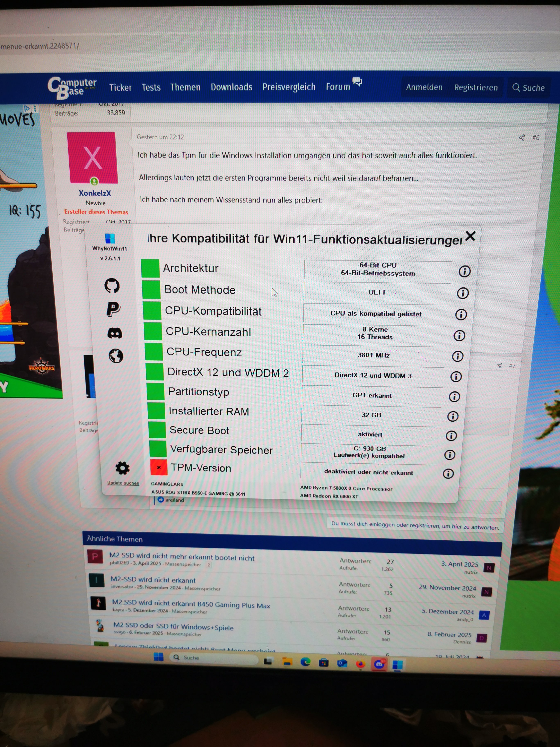Click the Registrieren button
This screenshot has width=560, height=747.
pyautogui.click(x=476, y=88)
